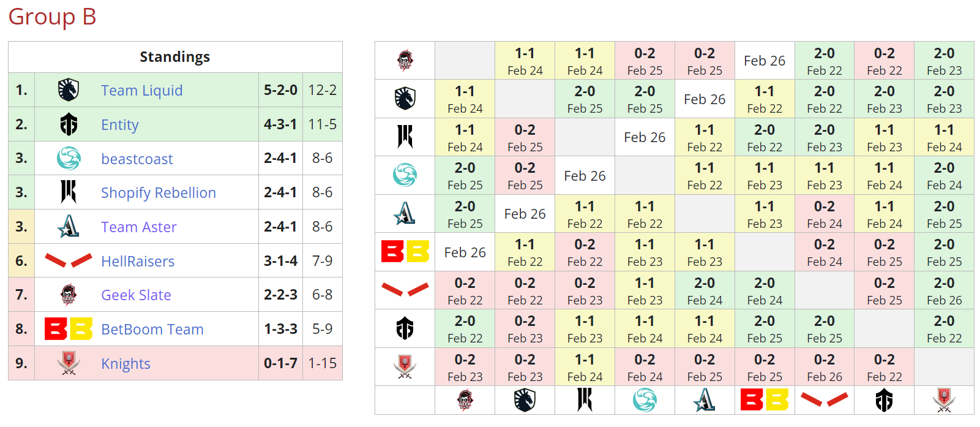The image size is (980, 427).
Task: Click Shopify Rebellion logo in Standings table
Action: pyautogui.click(x=69, y=192)
